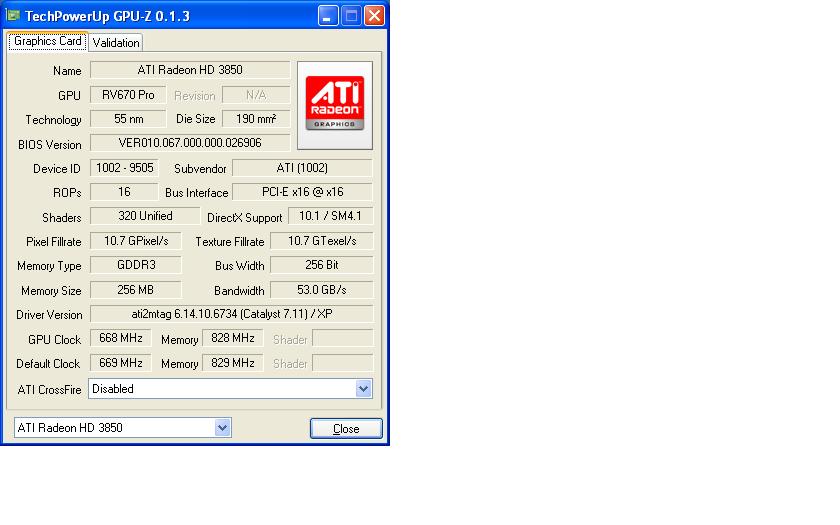Screen dimensions: 840x525
Task: Click the 'DirectX Support' label
Action: click(x=244, y=218)
